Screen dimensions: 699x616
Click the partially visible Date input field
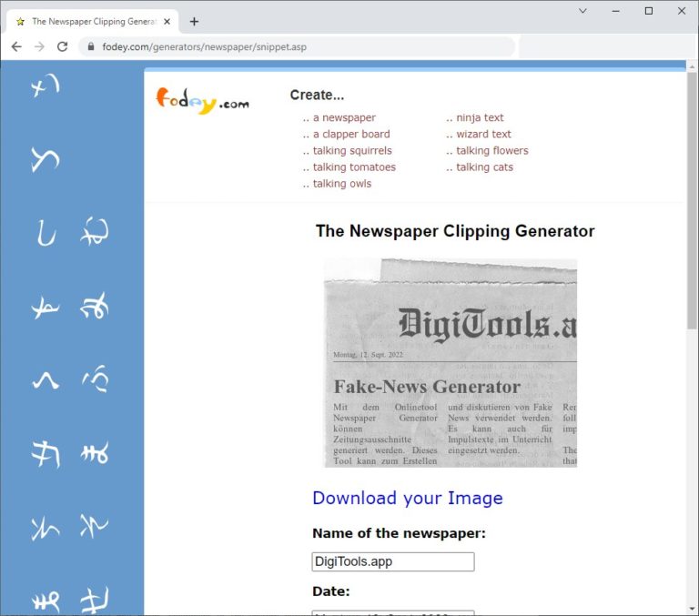tap(393, 613)
